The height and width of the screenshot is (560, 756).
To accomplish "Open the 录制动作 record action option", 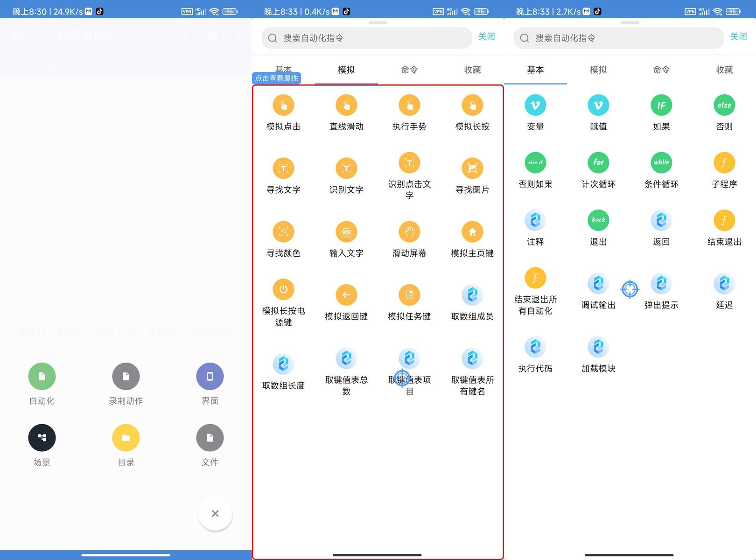I will [126, 377].
